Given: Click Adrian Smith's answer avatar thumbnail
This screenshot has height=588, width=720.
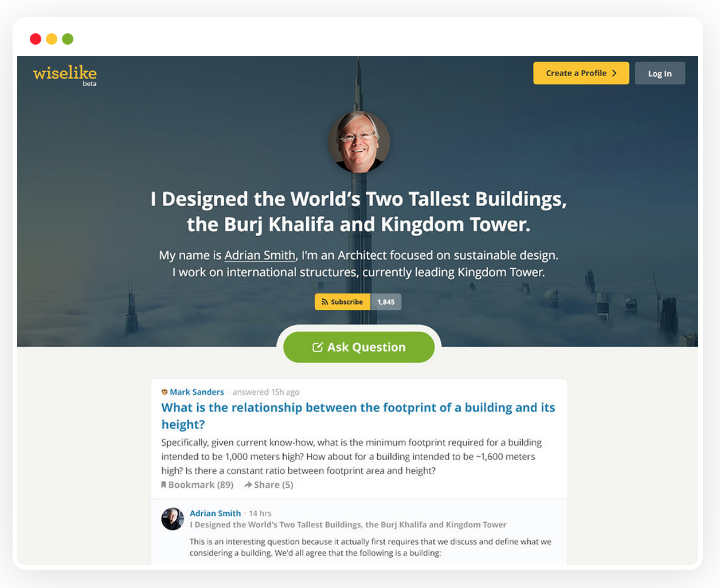Looking at the screenshot, I should [x=173, y=519].
